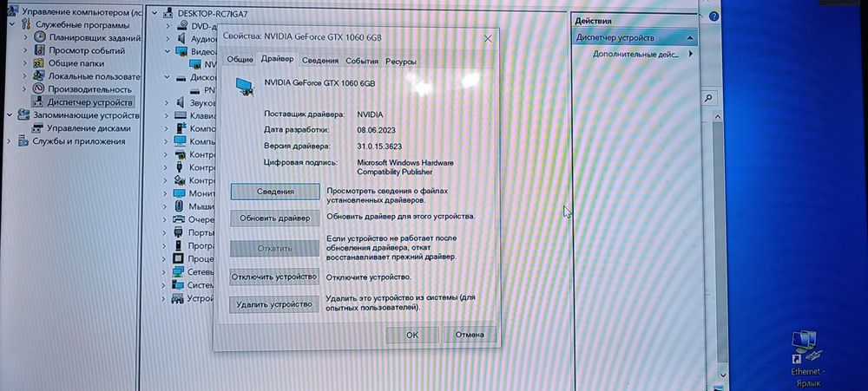Click the Порты ports category icon
This screenshot has width=868, height=391.
point(178,232)
